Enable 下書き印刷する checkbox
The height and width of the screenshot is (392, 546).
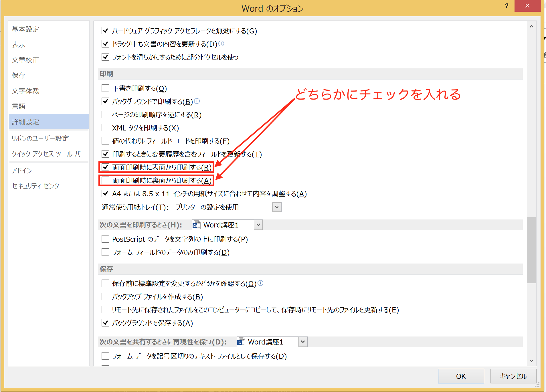coord(105,88)
